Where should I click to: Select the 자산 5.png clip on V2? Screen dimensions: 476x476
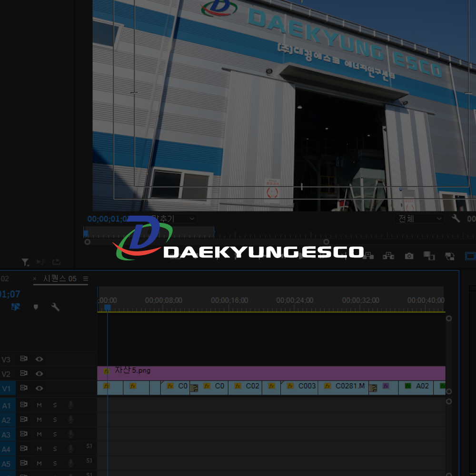pos(271,373)
